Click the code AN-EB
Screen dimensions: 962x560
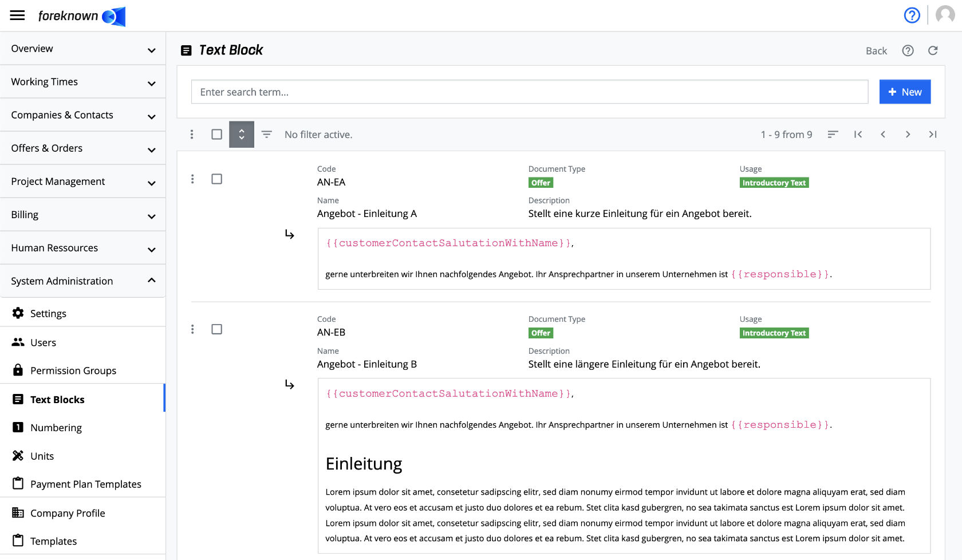pos(331,332)
